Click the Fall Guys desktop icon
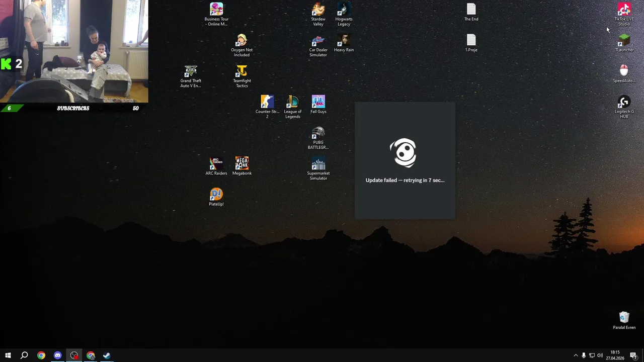 pyautogui.click(x=318, y=105)
